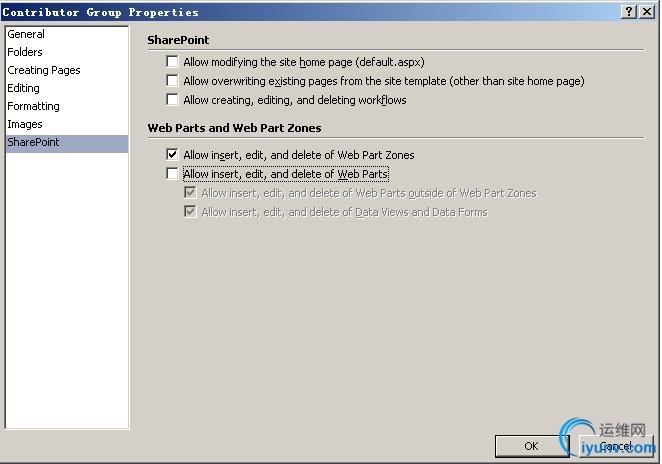This screenshot has width=662, height=464.
Task: Click the Cancel button
Action: coord(616,446)
